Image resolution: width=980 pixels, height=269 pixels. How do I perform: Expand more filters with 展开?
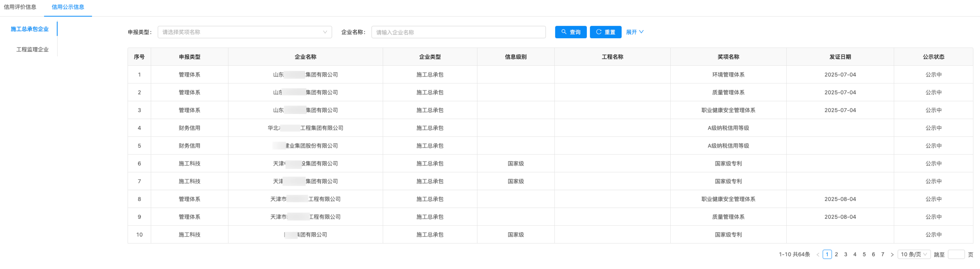[635, 32]
